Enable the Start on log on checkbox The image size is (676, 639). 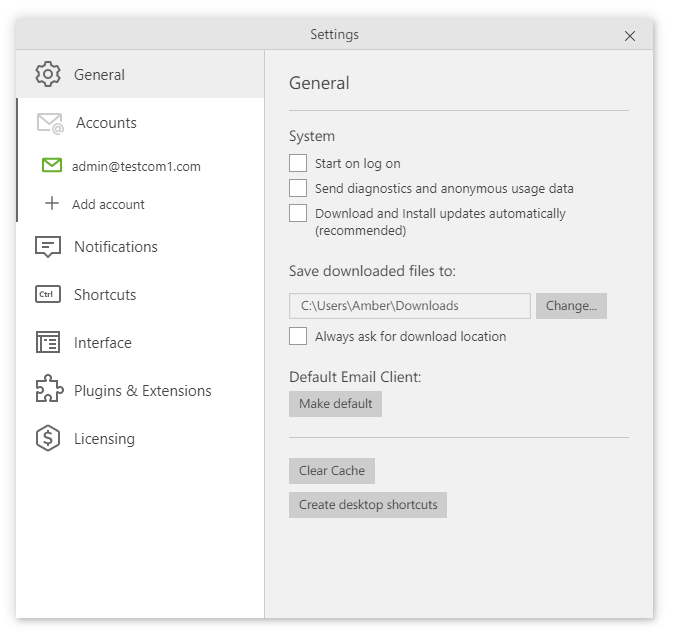[x=298, y=163]
